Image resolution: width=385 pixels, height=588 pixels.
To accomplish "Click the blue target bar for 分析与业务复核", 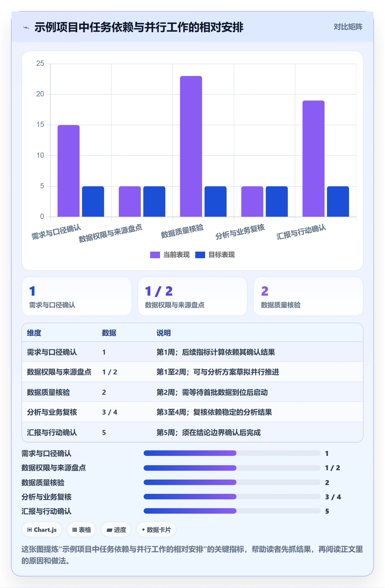I will coord(277,202).
